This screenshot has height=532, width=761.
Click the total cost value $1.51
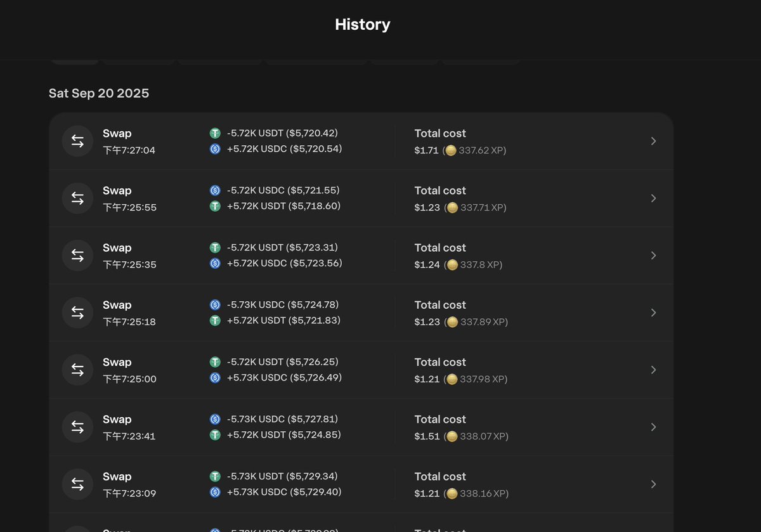coord(427,436)
